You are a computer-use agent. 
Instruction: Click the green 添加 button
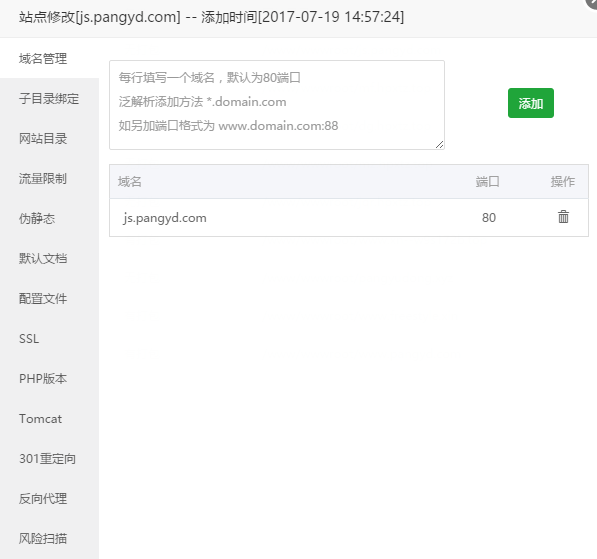pyautogui.click(x=530, y=103)
